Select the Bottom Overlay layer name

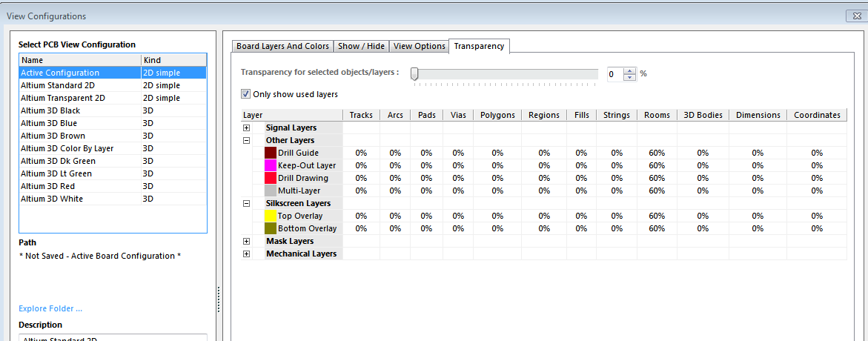pos(307,228)
